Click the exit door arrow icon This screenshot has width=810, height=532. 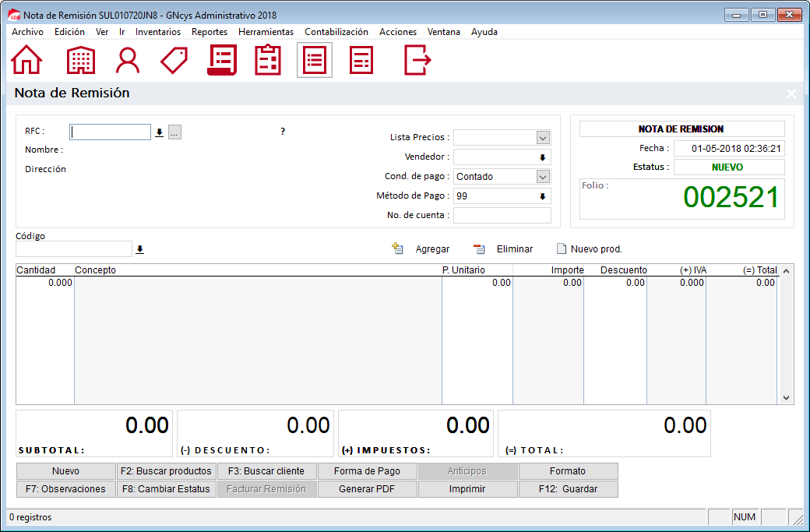[x=417, y=60]
